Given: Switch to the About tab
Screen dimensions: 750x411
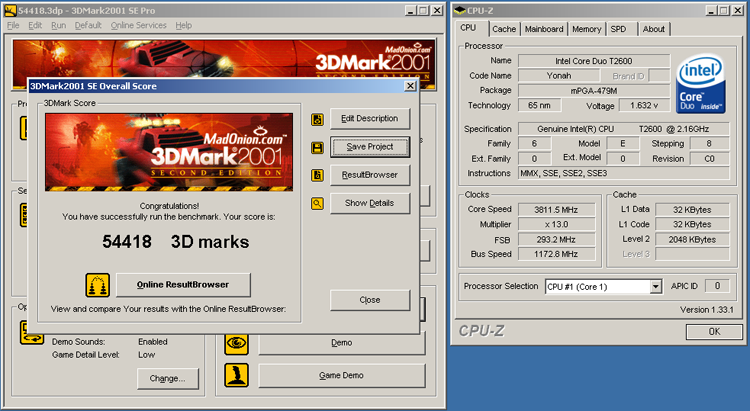Looking at the screenshot, I should click(x=653, y=29).
